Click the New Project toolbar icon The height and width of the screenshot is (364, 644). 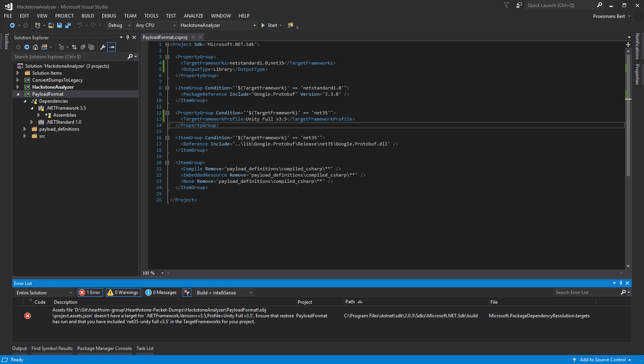[x=37, y=25]
